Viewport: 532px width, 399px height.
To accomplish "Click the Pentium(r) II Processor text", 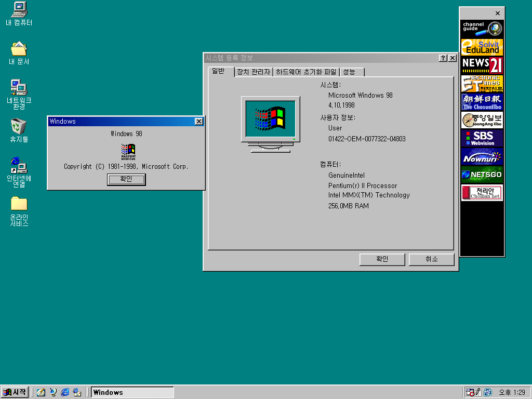I will 362,185.
